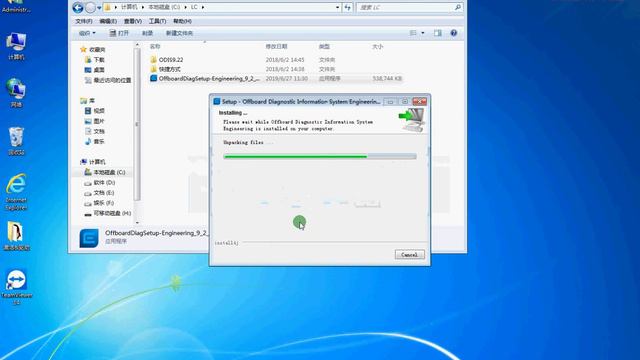This screenshot has width=640, height=360.
Task: Click the Explorer Forward arrow button
Action: click(90, 7)
